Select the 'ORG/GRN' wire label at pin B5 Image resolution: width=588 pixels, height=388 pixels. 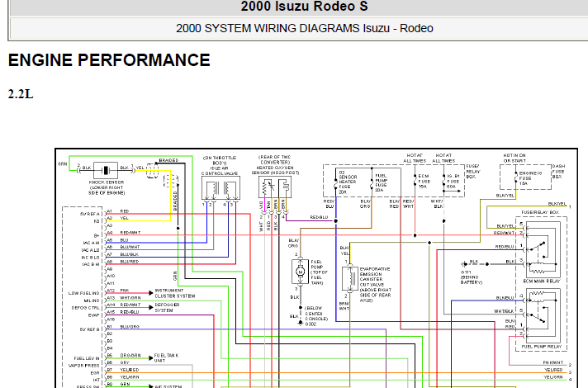[130, 355]
